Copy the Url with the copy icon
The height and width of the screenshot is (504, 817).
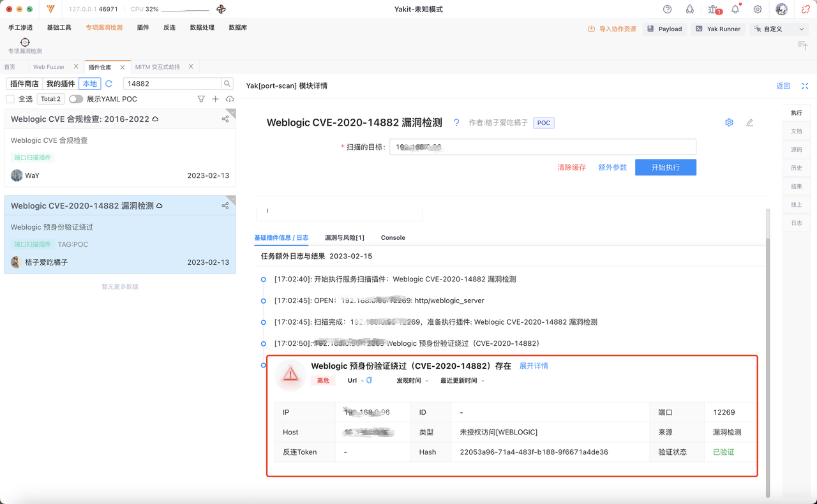tap(369, 380)
